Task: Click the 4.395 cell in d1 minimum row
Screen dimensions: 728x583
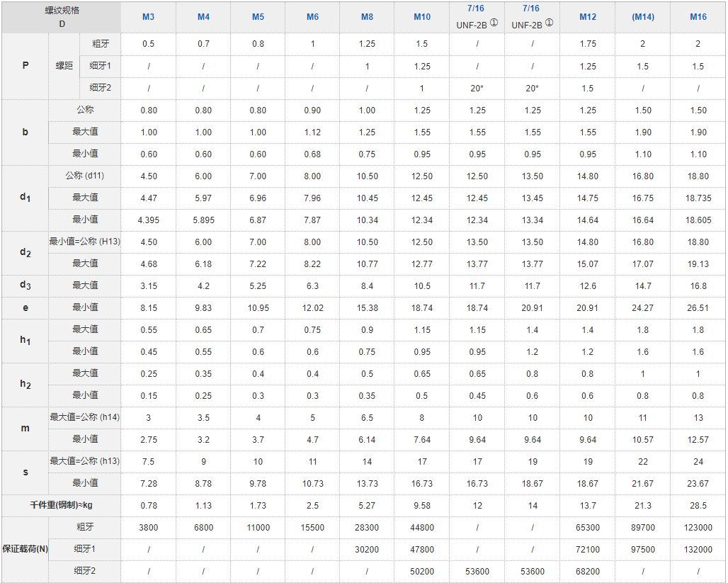Action: click(149, 220)
